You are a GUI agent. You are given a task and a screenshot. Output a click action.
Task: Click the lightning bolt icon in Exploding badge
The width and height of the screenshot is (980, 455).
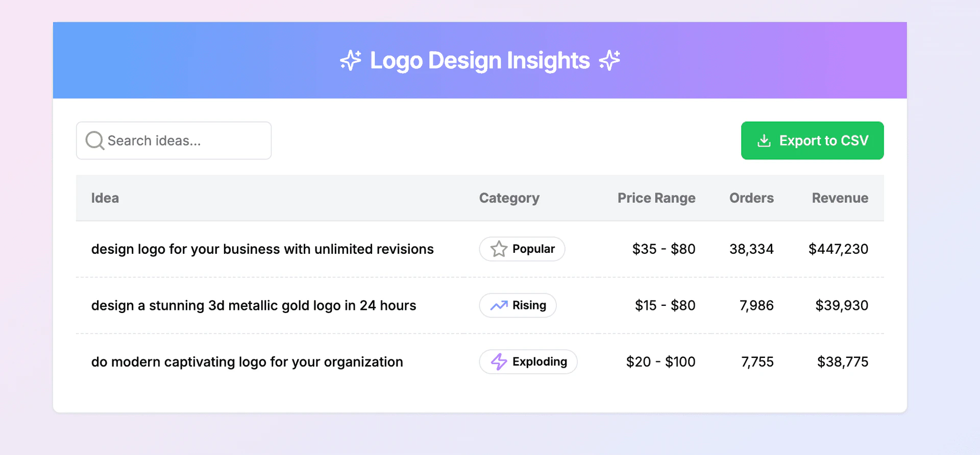click(499, 362)
